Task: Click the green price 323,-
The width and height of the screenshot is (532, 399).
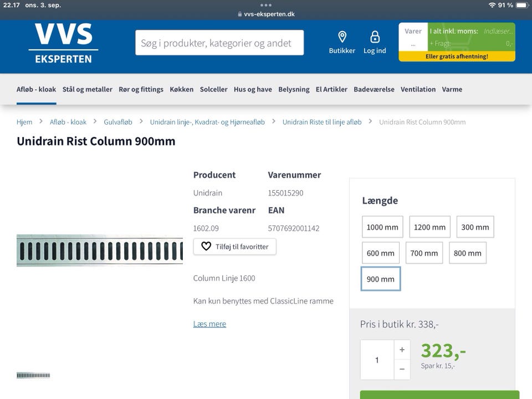Action: tap(443, 350)
